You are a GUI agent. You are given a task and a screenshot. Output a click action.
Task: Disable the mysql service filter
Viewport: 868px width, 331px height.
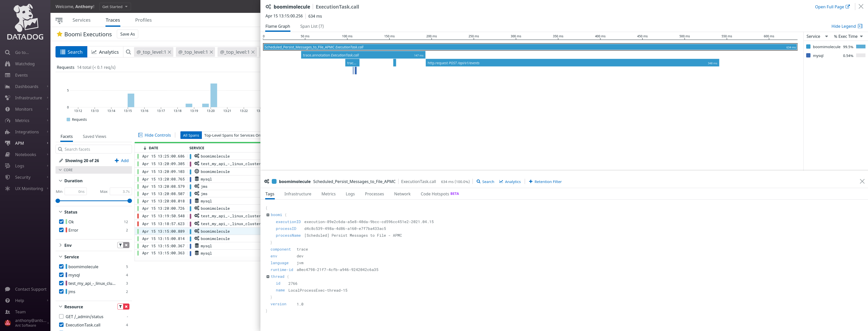[x=61, y=275]
